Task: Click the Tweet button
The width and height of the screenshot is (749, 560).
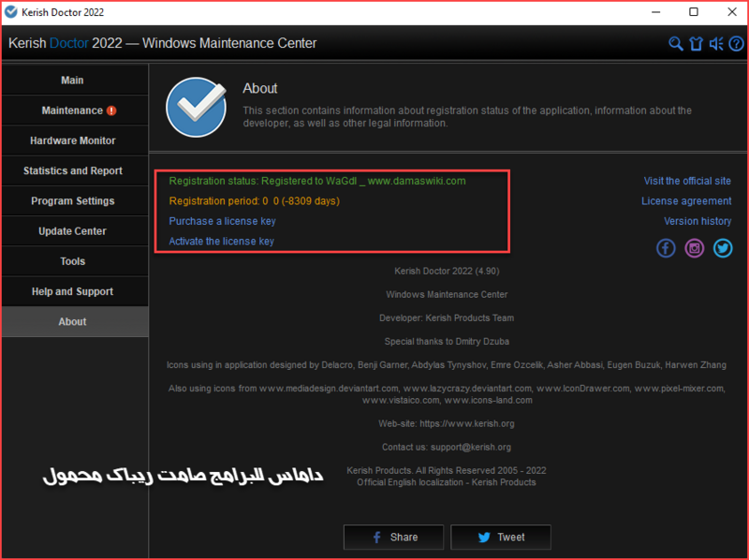Action: [501, 538]
